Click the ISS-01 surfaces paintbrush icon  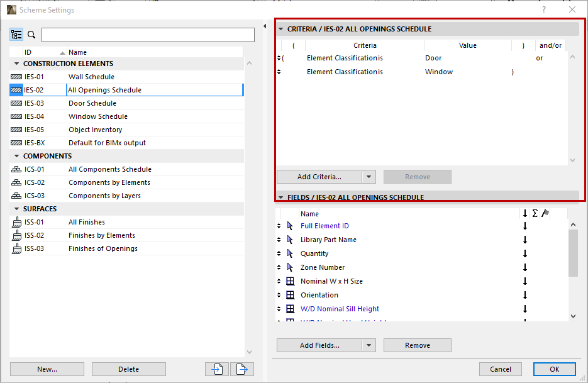16,222
